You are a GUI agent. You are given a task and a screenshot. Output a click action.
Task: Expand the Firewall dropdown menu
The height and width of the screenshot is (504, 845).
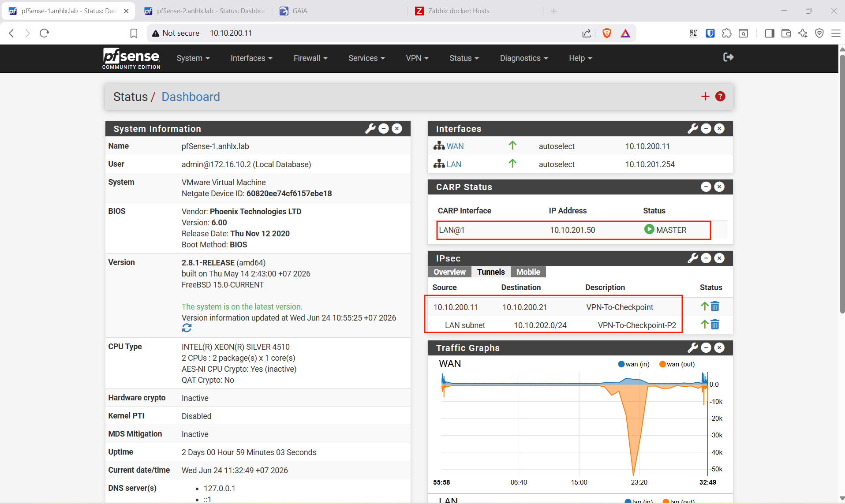tap(310, 58)
